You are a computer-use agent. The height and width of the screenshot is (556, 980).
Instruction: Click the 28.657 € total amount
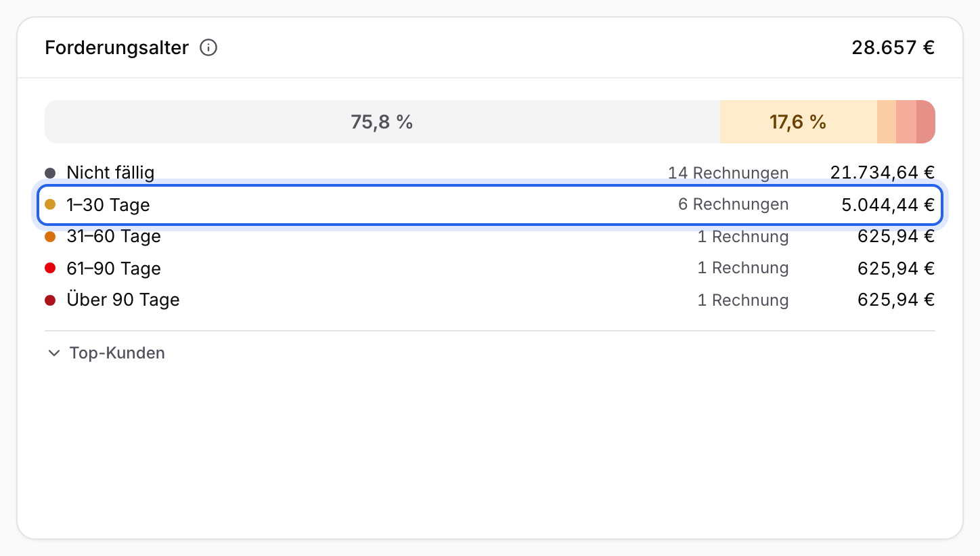(x=893, y=48)
